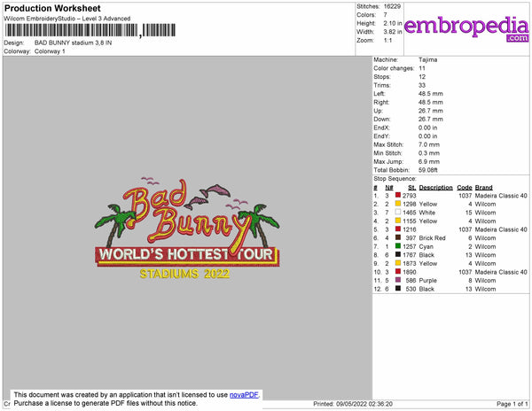This screenshot has width=532, height=411.
Task: Click the 'White' description
Action: point(427,213)
